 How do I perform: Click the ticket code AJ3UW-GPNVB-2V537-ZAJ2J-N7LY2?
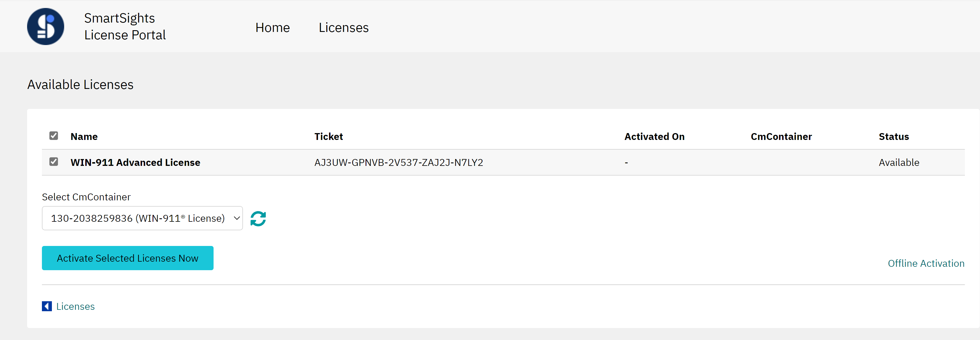pos(398,162)
